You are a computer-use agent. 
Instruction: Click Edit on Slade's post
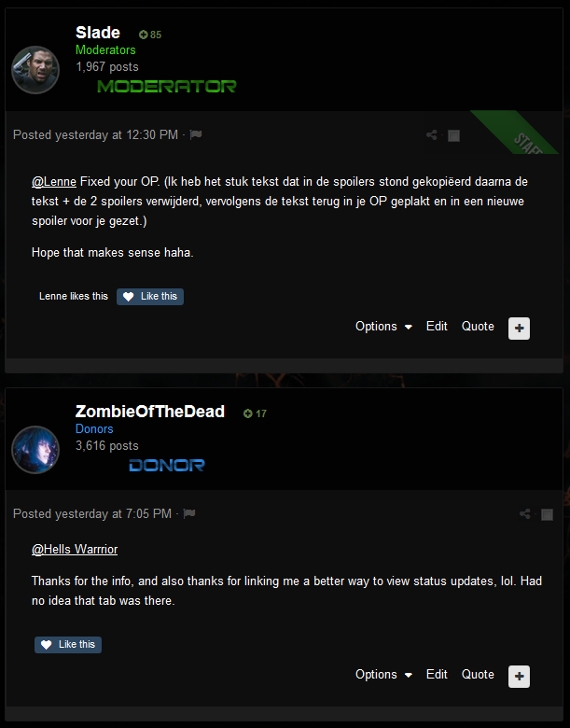437,327
